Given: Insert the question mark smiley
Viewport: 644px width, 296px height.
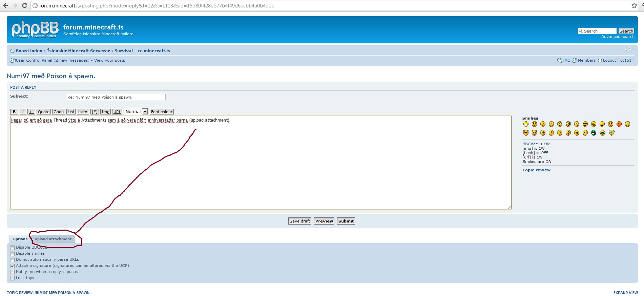Looking at the screenshot, I should pos(560,133).
